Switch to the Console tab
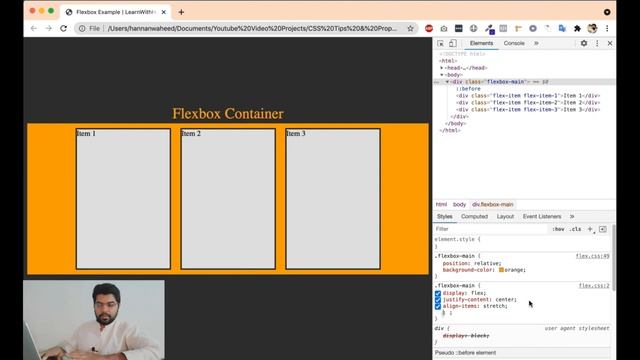 click(514, 43)
